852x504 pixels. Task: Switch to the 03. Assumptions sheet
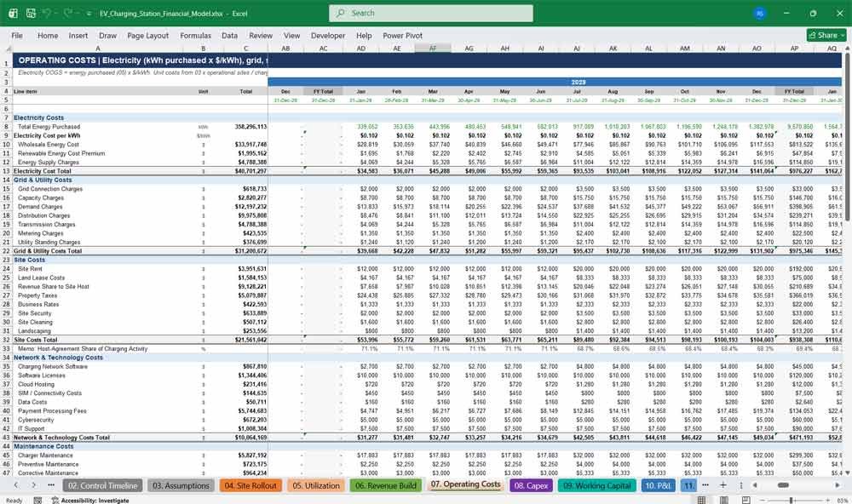[181, 485]
